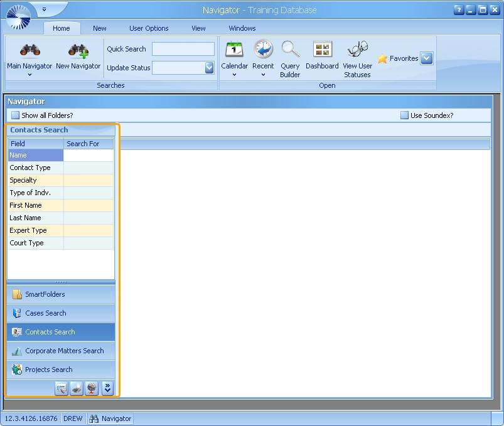This screenshot has height=426, width=504.
Task: Open the View ribbon tab
Action: pyautogui.click(x=198, y=28)
